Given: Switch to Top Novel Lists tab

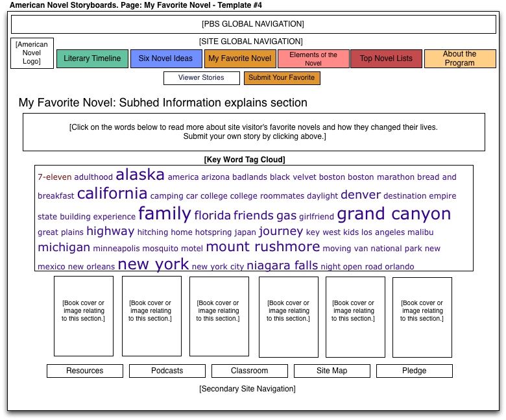Looking at the screenshot, I should (x=386, y=58).
